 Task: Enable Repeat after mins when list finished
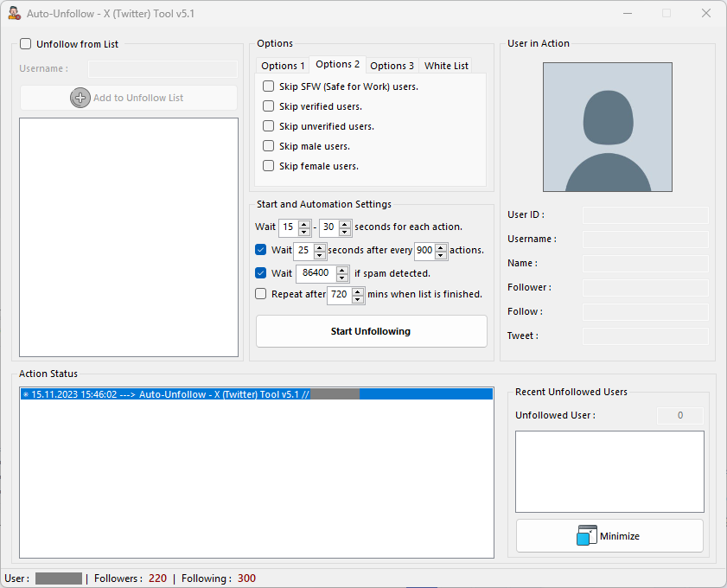tap(260, 294)
